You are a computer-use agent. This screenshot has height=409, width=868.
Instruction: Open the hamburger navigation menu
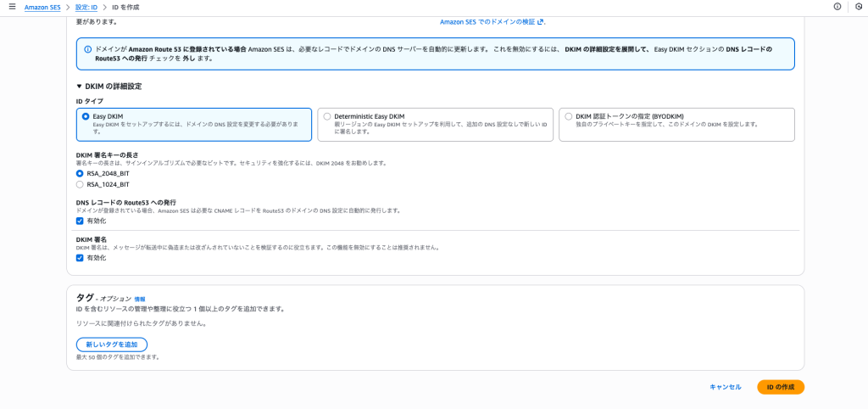click(12, 7)
